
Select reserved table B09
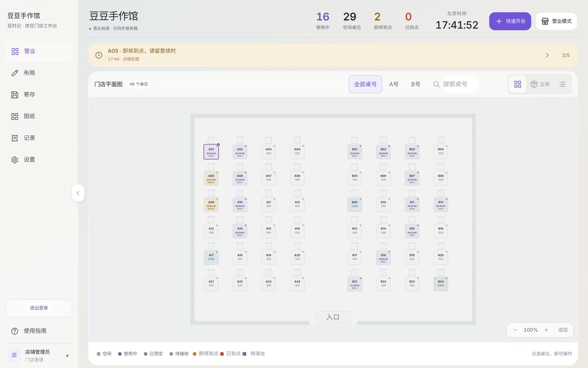click(355, 205)
